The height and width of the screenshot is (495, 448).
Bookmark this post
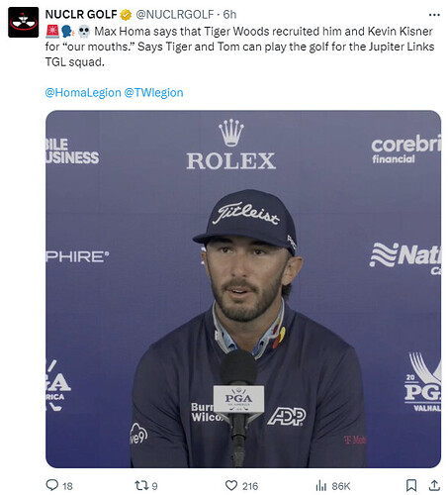[x=411, y=485]
